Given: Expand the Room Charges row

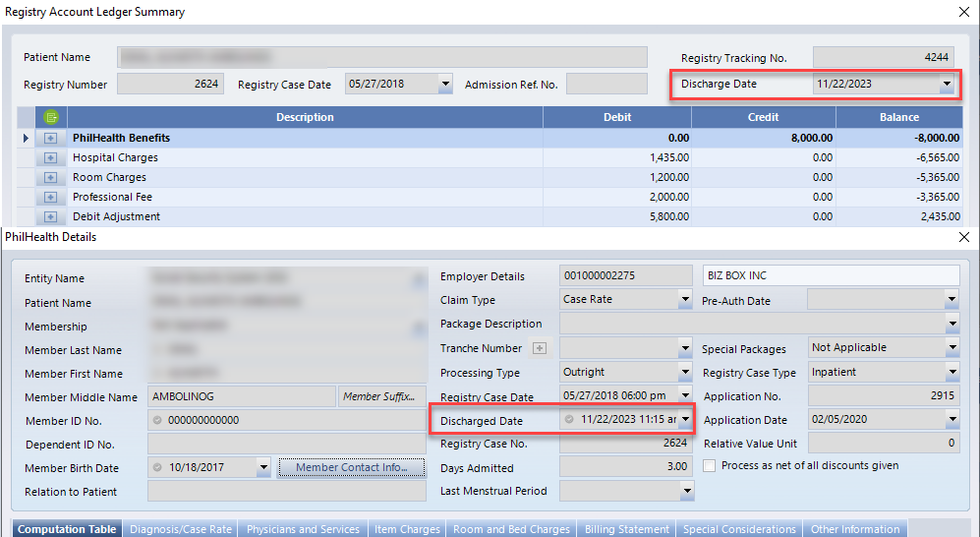Looking at the screenshot, I should 51,178.
